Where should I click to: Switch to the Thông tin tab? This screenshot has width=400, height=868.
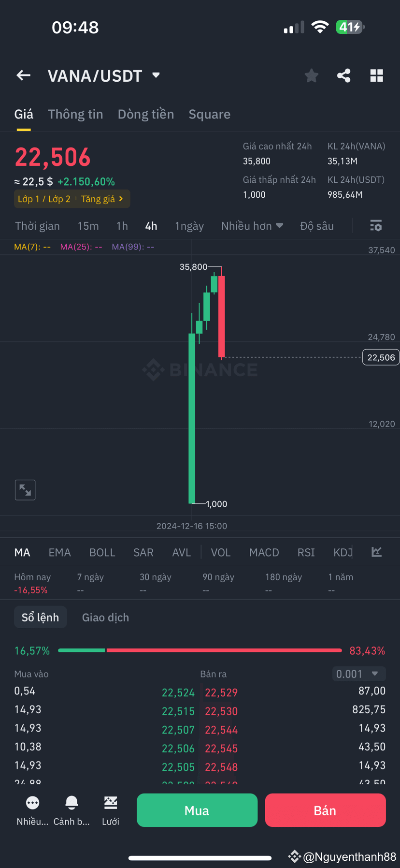75,114
